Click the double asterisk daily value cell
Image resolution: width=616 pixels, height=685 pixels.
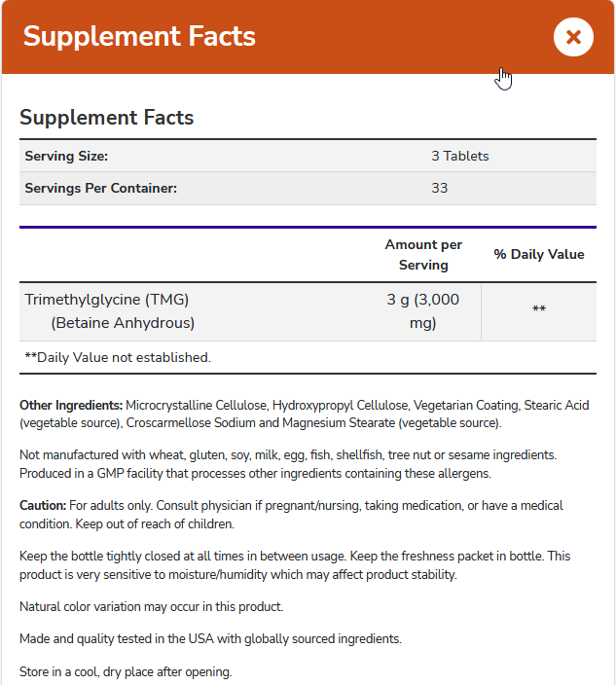[x=539, y=310]
